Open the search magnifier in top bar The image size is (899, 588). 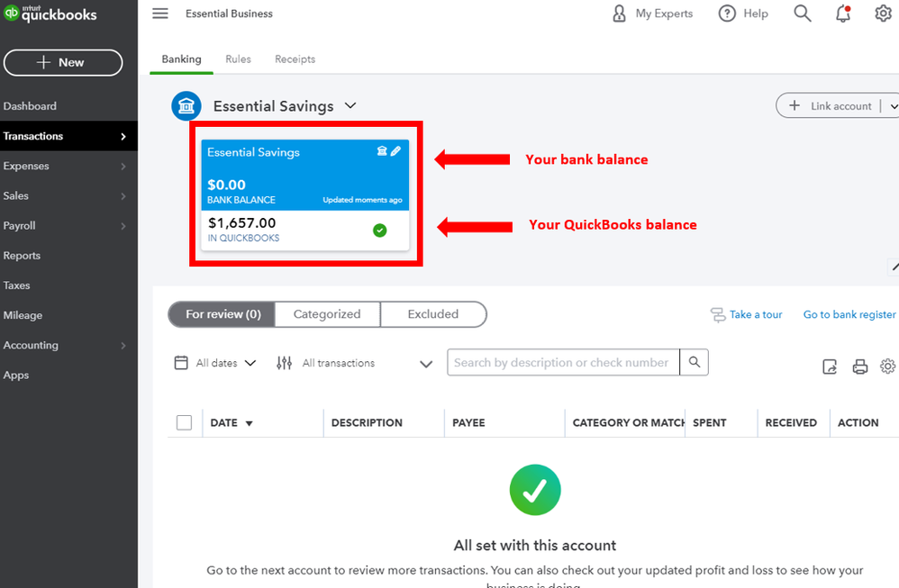click(802, 14)
